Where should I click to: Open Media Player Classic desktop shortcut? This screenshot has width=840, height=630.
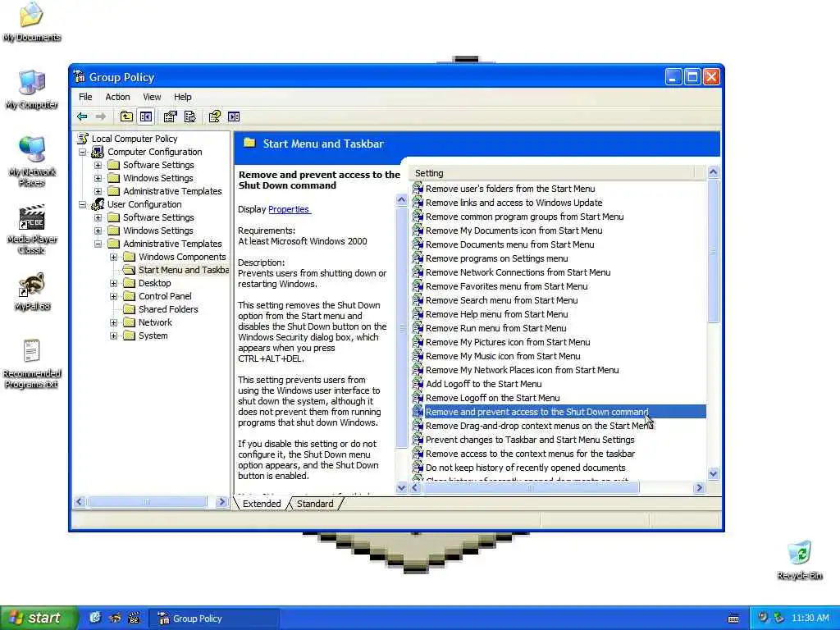click(x=32, y=217)
